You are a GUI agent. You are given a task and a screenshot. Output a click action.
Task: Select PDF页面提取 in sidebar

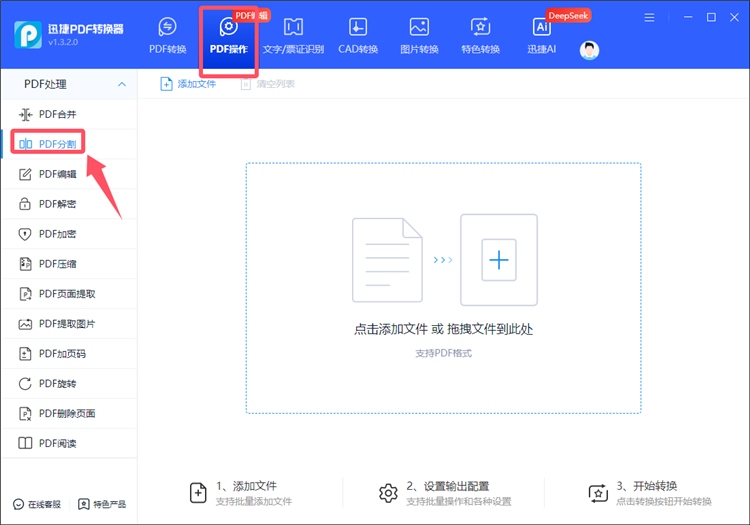(x=69, y=294)
